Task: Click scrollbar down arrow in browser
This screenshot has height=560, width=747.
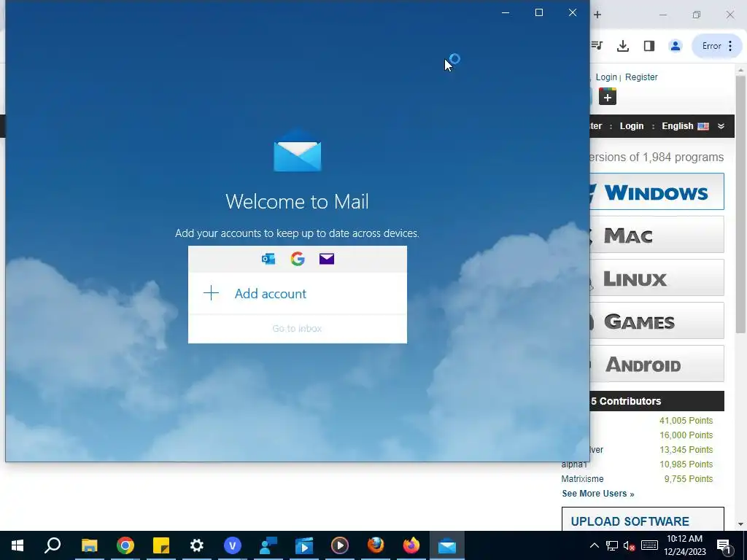Action: point(740,524)
